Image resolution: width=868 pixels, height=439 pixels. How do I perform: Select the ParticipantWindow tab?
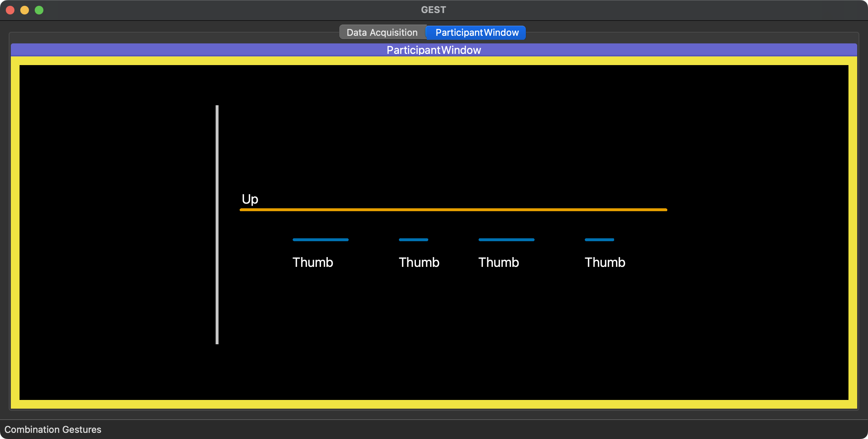[x=477, y=33]
